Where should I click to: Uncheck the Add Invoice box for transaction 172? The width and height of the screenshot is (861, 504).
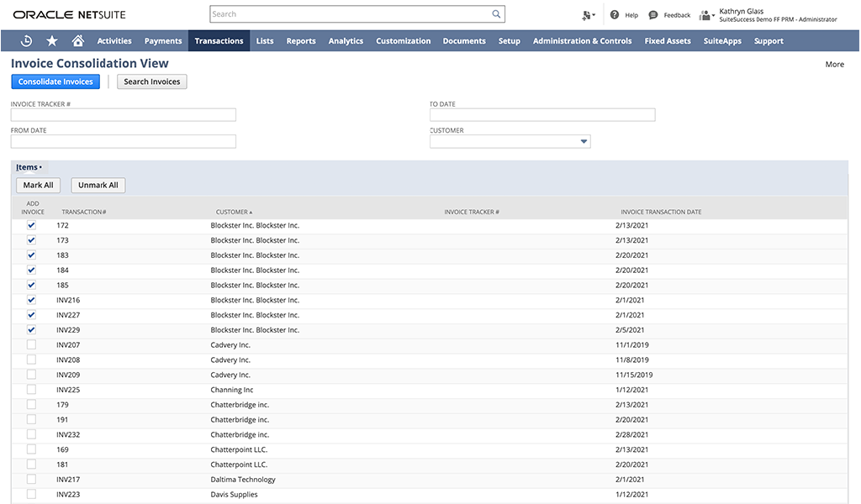[x=31, y=225]
